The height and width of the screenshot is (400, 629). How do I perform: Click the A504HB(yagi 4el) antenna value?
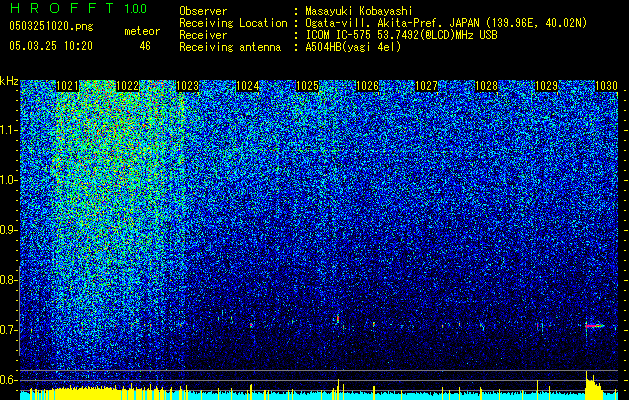pyautogui.click(x=353, y=47)
